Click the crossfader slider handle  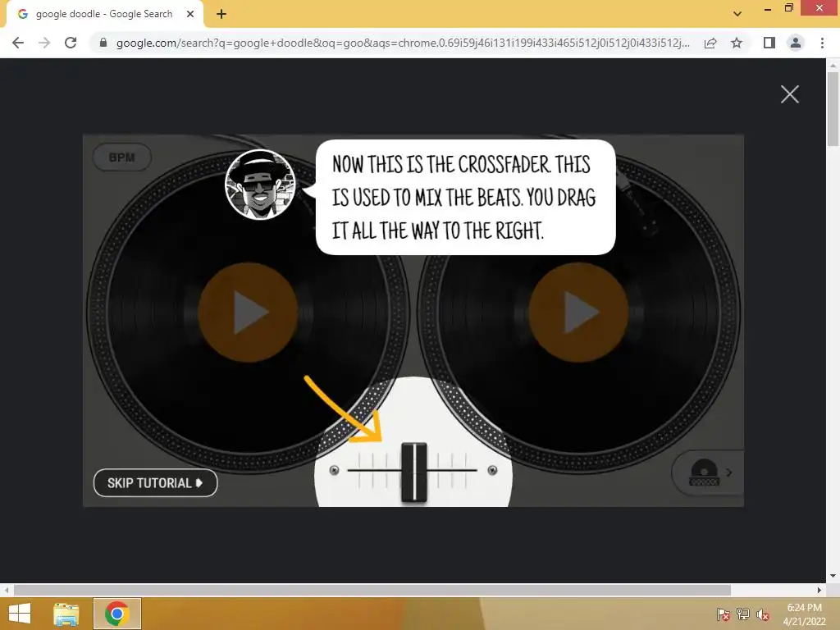414,472
